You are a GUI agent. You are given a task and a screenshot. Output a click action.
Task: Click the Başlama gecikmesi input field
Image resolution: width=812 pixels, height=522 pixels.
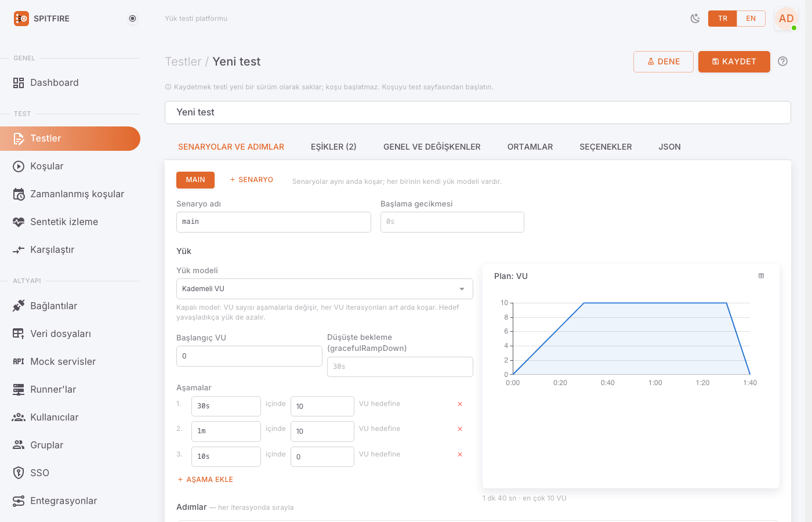pyautogui.click(x=452, y=222)
